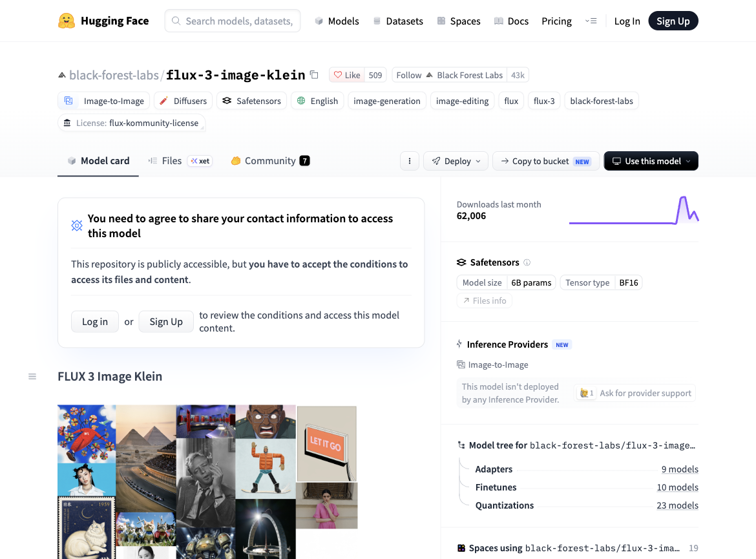This screenshot has height=559, width=756.
Task: Expand the Deploy dropdown
Action: [x=456, y=161]
